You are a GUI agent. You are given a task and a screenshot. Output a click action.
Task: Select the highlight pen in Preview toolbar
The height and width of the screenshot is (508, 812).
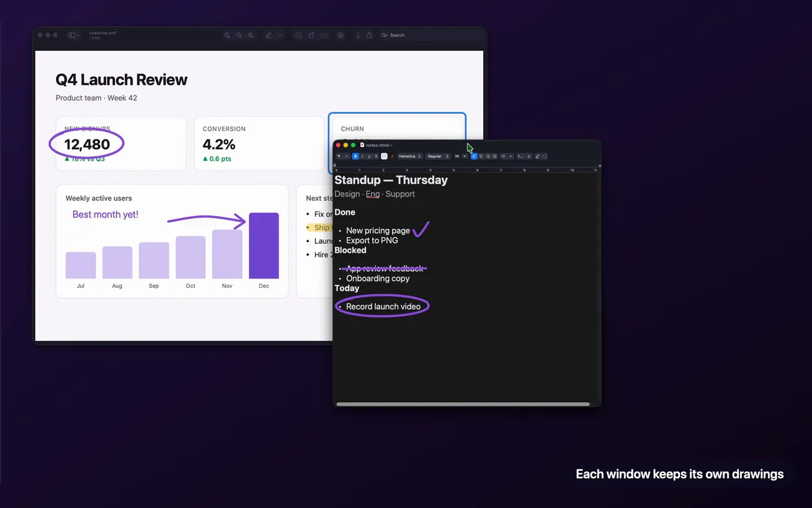[x=269, y=35]
